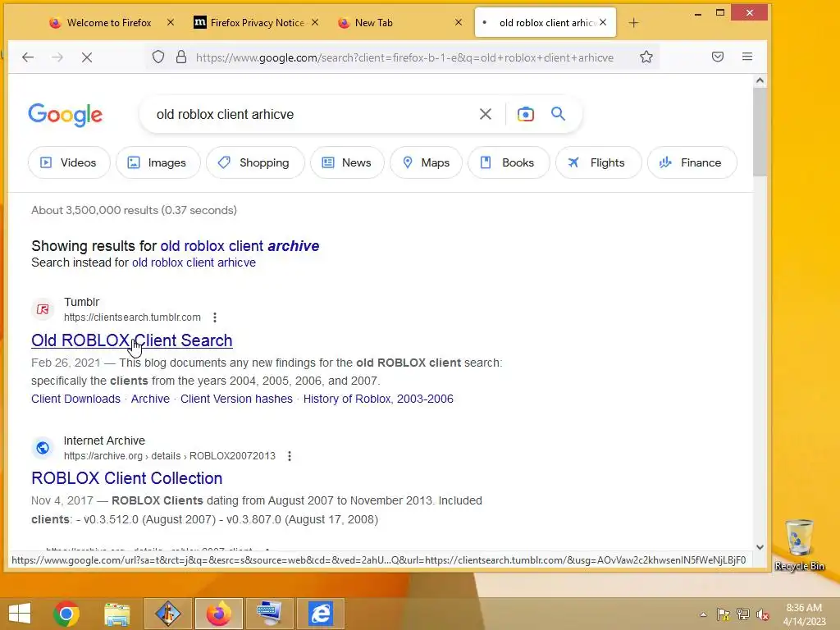Open a new tab with plus button

click(634, 22)
